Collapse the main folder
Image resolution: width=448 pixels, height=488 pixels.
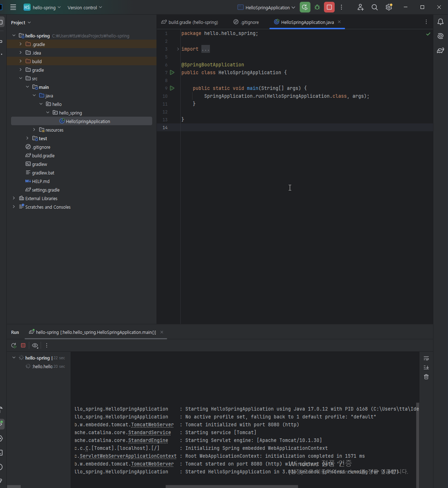click(x=27, y=87)
